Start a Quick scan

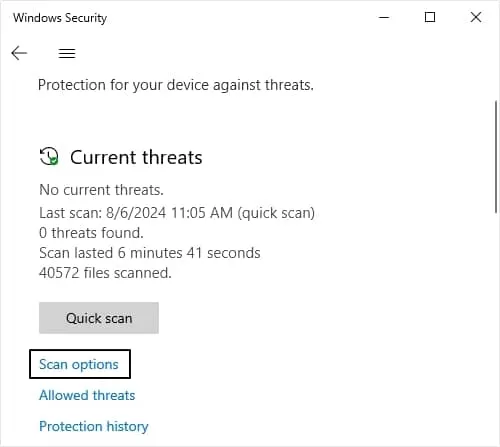99,318
